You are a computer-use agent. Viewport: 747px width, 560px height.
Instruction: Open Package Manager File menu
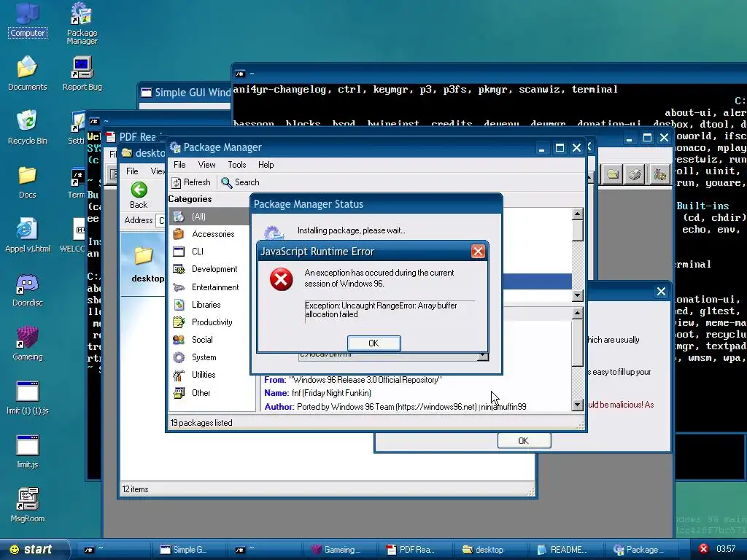pyautogui.click(x=179, y=165)
